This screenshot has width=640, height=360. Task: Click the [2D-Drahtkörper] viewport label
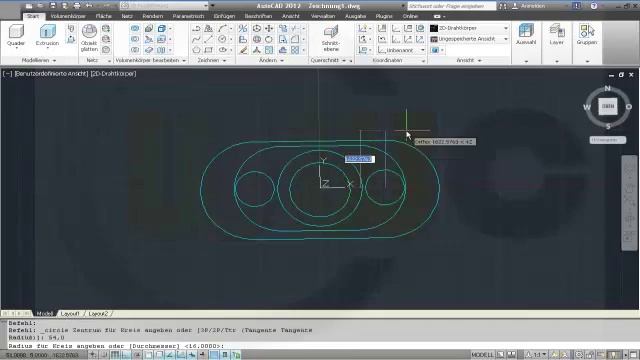(113, 73)
